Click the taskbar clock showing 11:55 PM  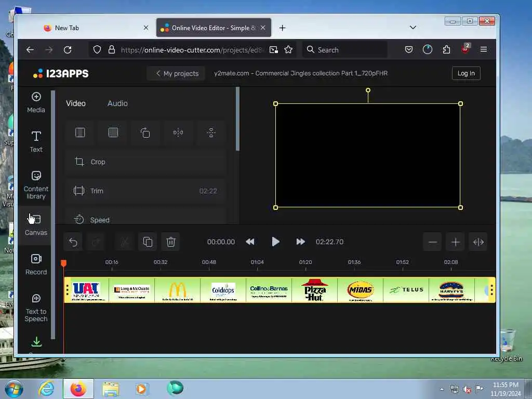tap(506, 389)
